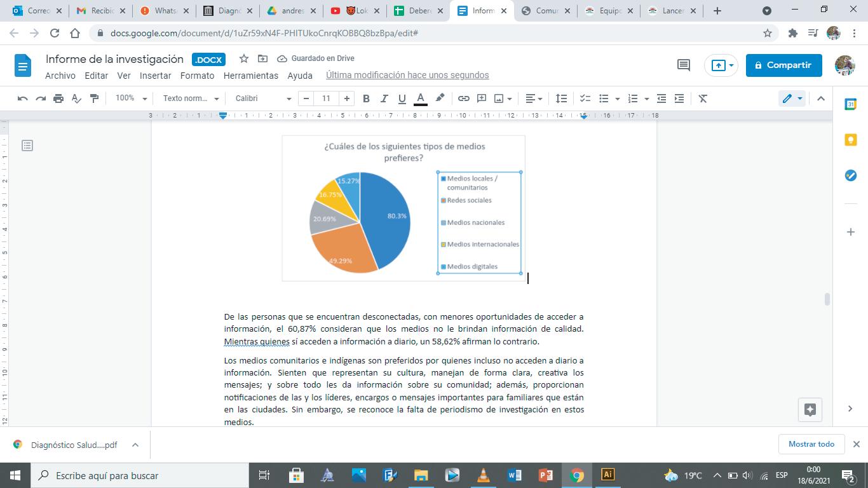
Task: Open the Insertar menu
Action: click(x=156, y=75)
